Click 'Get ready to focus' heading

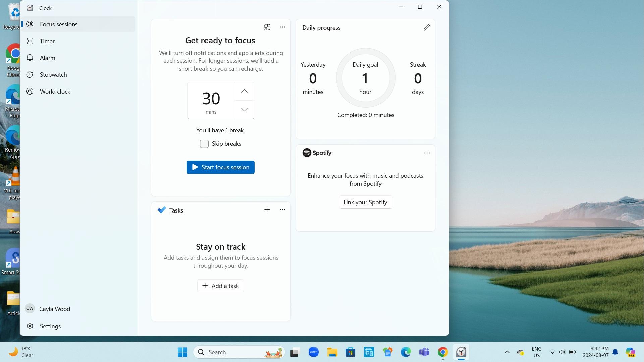(x=220, y=41)
